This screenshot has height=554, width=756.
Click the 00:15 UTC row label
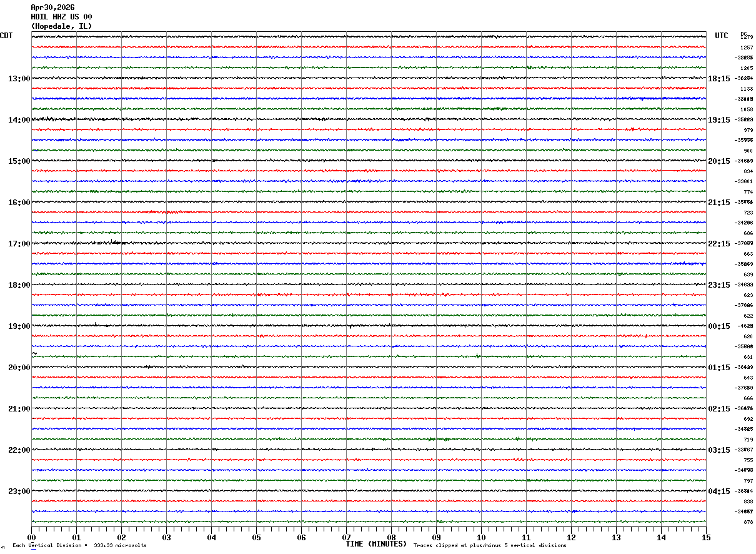[719, 326]
